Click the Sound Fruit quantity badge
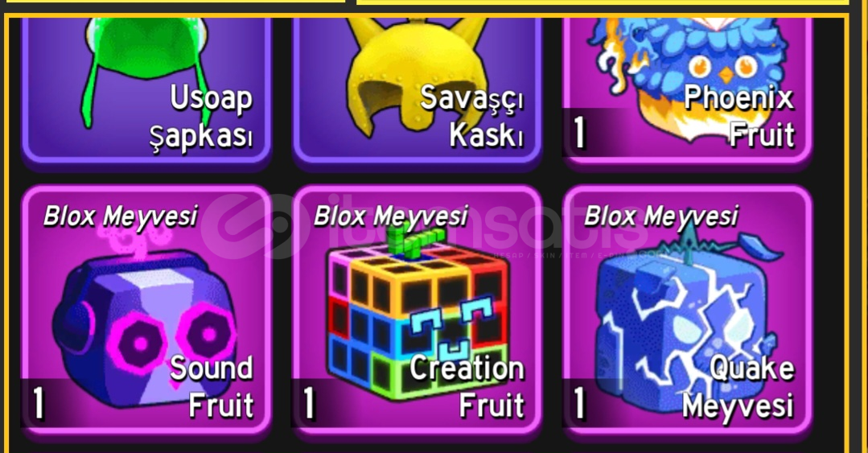Viewport: 868px width, 453px height. coord(38,403)
